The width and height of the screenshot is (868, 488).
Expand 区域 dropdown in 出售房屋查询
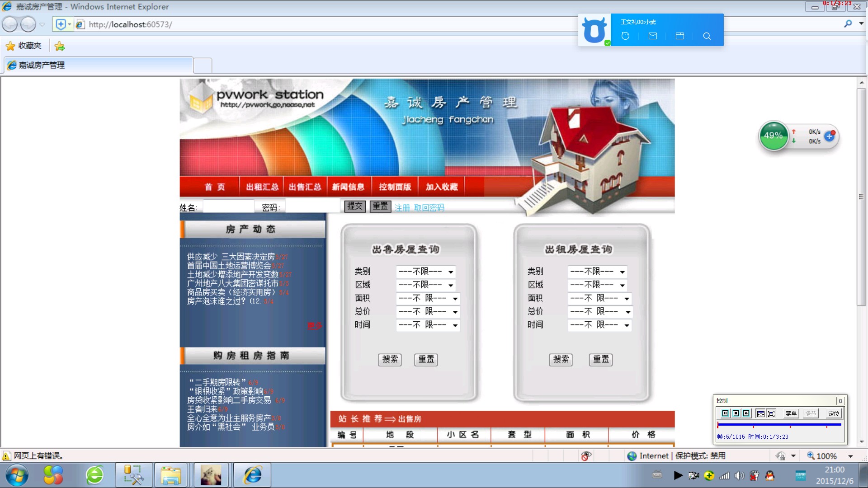426,285
